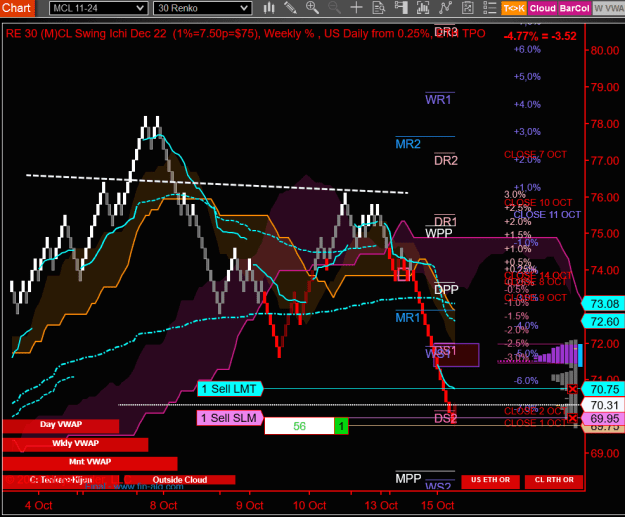
Task: Click the Day VWAP red button
Action: tap(61, 425)
